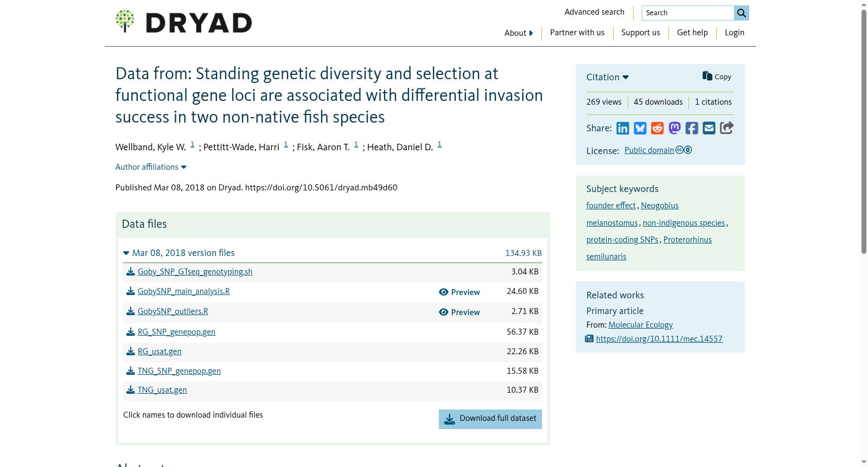
Task: Share on LinkedIn icon
Action: pyautogui.click(x=623, y=128)
